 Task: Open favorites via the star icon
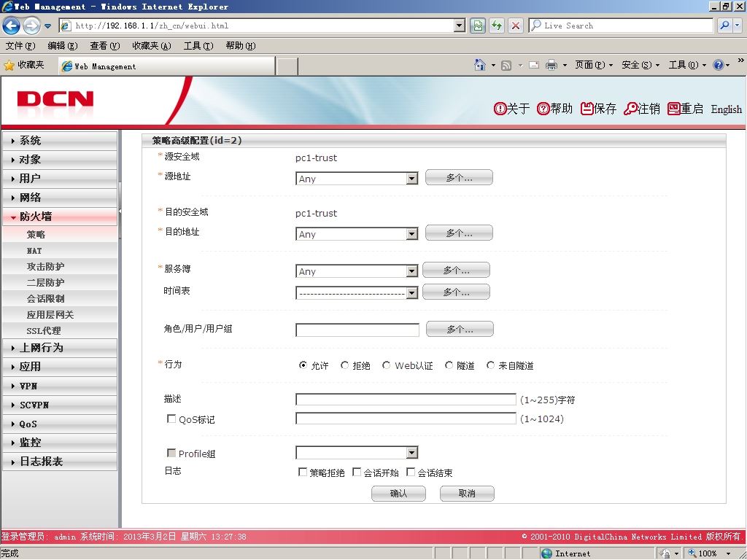click(x=9, y=65)
